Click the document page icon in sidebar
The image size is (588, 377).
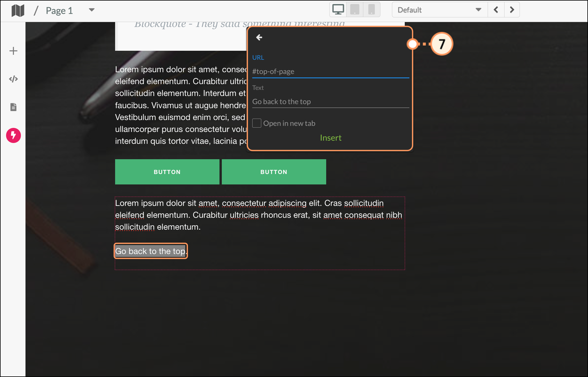[13, 107]
